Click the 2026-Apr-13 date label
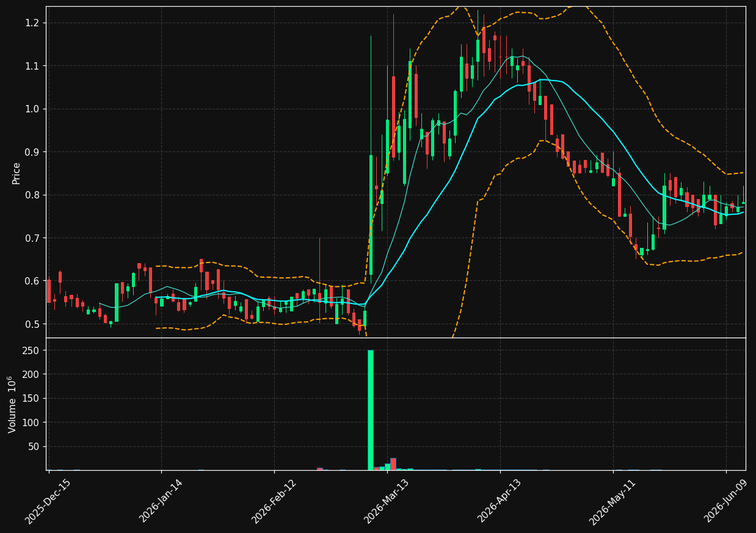The height and width of the screenshot is (533, 756). pyautogui.click(x=500, y=501)
